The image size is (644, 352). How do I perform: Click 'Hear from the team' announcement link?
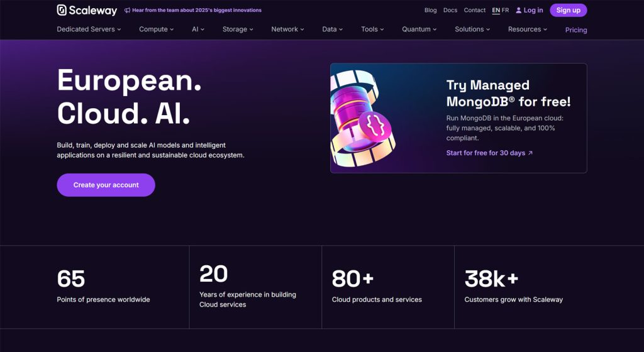click(x=196, y=11)
